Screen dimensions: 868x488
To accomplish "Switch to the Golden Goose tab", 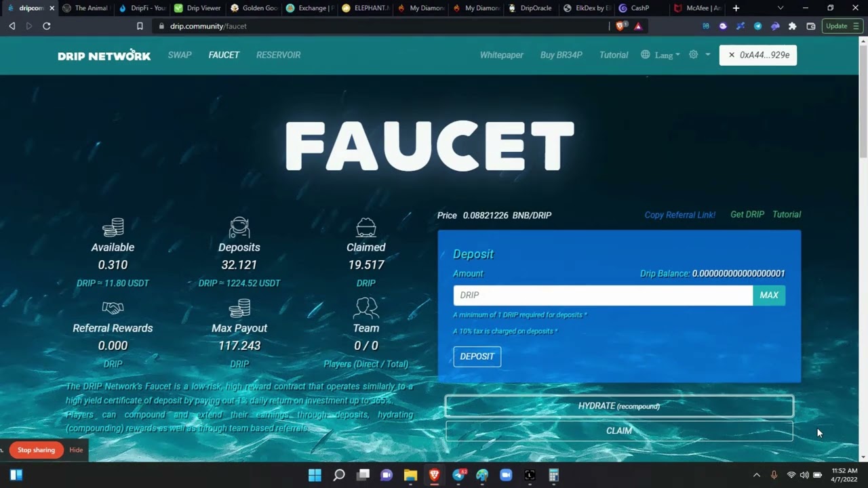I will click(252, 8).
